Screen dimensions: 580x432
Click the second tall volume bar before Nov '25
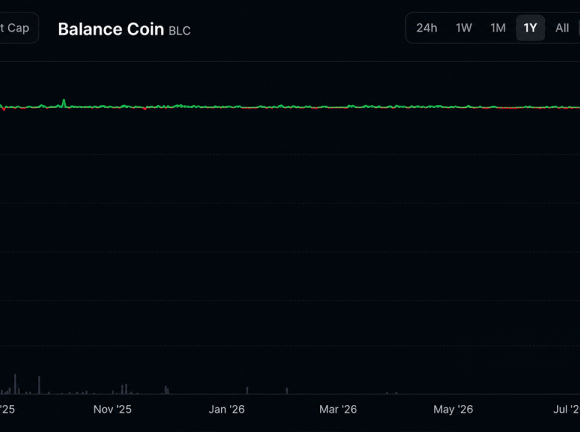(x=39, y=385)
